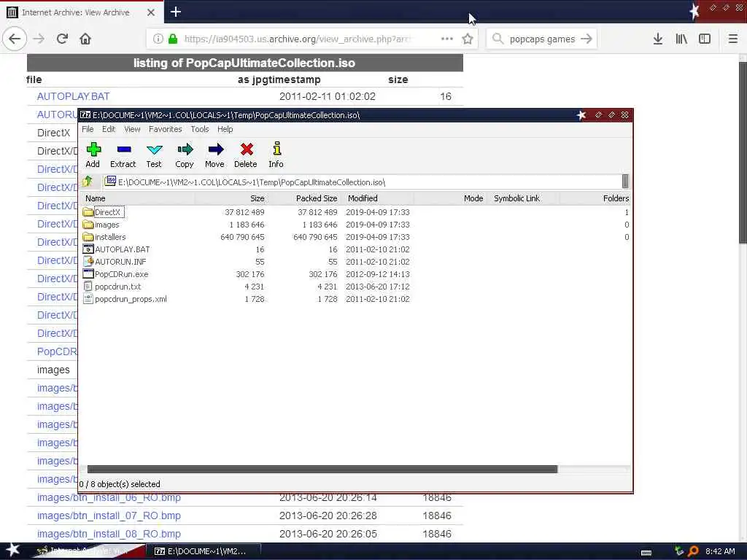747x560 pixels.
Task: Click the Add toolbar icon in 7-Zip
Action: [93, 149]
